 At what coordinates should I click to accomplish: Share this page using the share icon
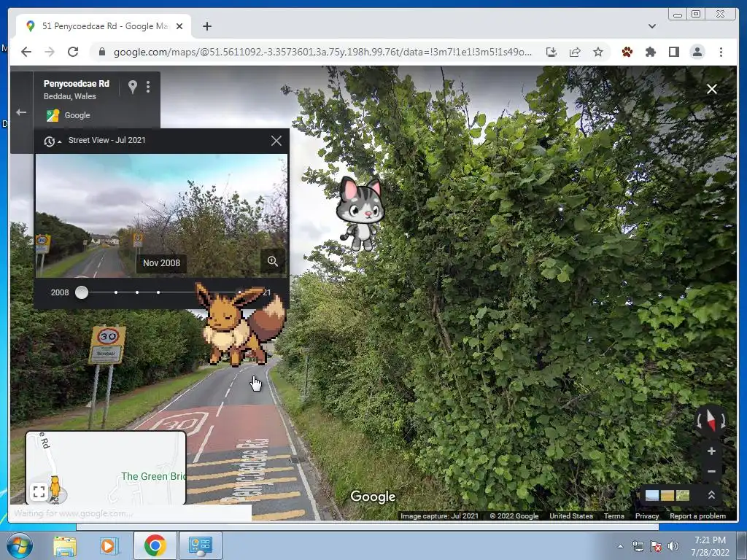[x=575, y=52]
